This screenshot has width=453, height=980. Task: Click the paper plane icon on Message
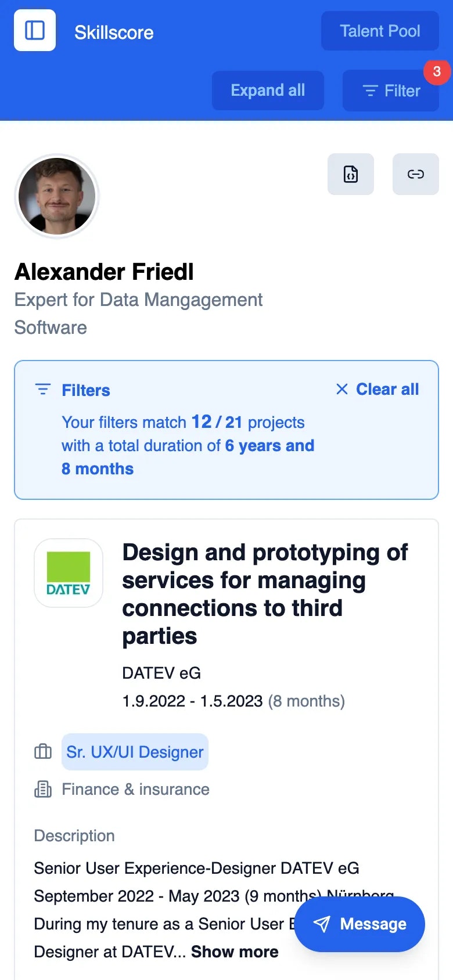pos(322,924)
